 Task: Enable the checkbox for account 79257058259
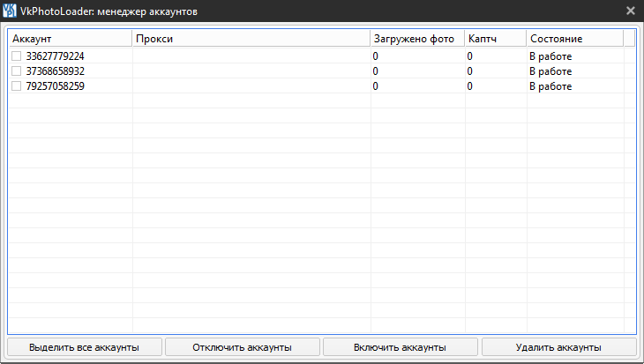17,86
